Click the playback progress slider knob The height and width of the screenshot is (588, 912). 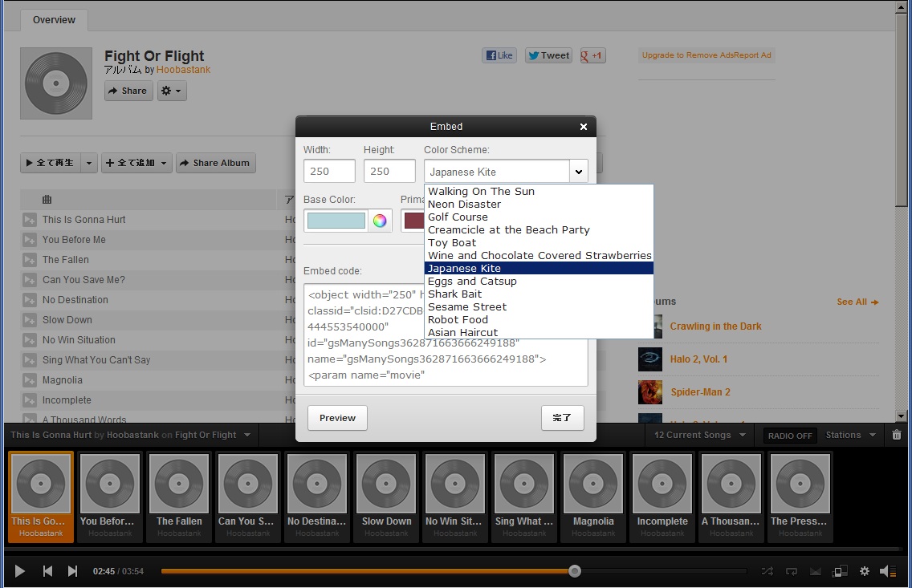pyautogui.click(x=575, y=571)
